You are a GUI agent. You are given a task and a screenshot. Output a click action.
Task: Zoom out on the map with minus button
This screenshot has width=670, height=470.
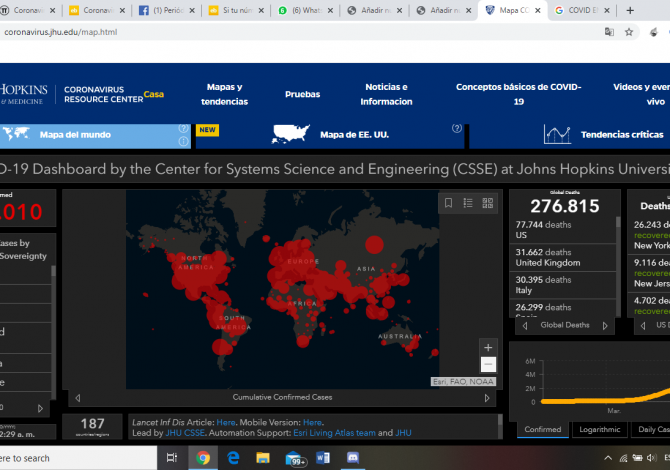(488, 364)
